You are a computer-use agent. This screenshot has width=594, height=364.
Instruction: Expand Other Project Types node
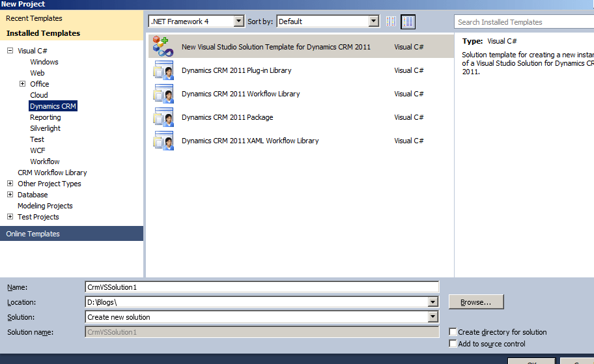(10, 184)
